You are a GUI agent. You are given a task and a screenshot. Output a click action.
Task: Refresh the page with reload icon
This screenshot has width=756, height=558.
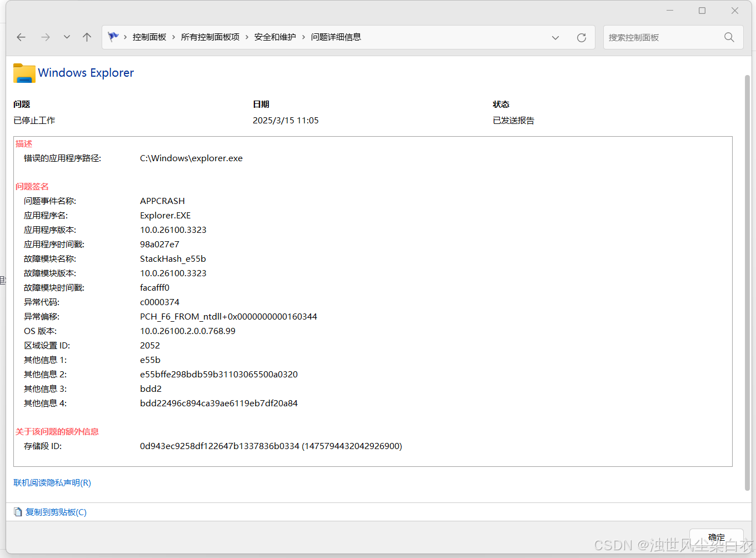click(x=582, y=38)
